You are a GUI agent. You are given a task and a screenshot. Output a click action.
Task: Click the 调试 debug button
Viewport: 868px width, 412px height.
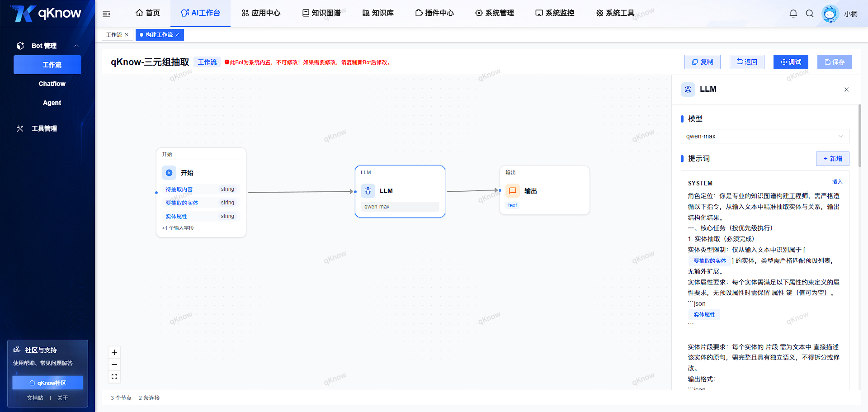click(x=791, y=62)
